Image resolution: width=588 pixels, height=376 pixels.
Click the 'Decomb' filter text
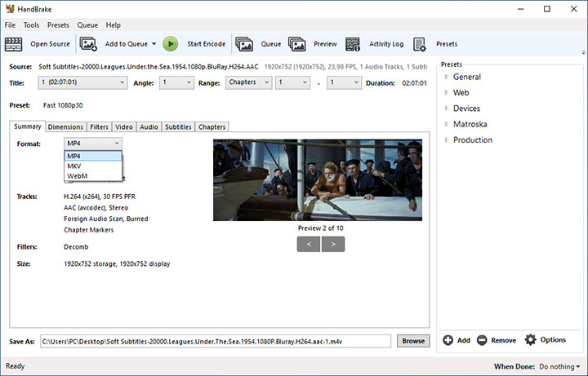click(x=76, y=247)
